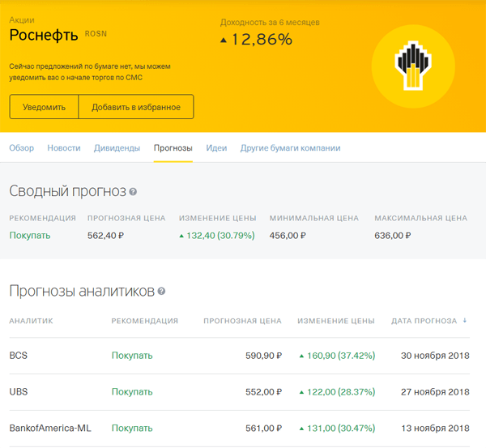Click the Роснефть title
Screen dimensions: 486x448
tap(44, 35)
